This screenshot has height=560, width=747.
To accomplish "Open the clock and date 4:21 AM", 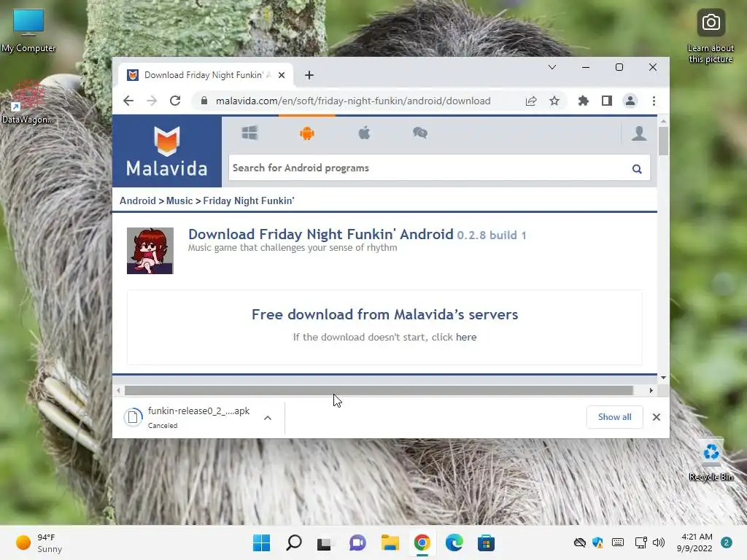I will [x=694, y=542].
